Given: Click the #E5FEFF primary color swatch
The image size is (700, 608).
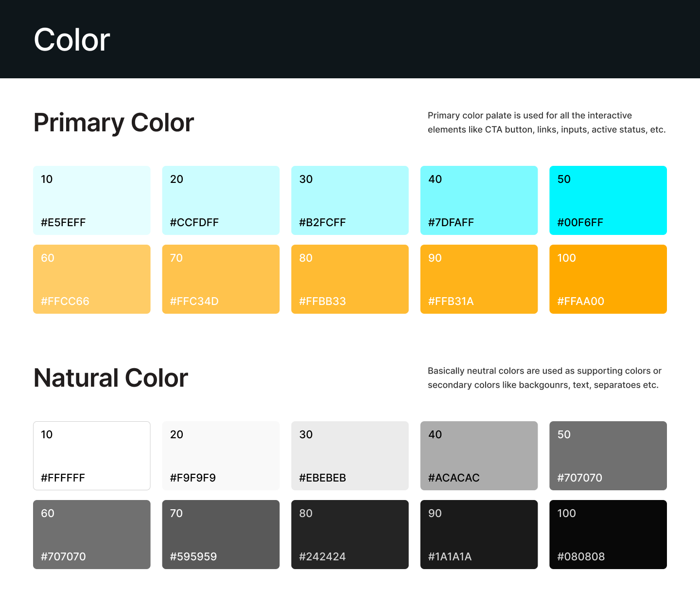Looking at the screenshot, I should [x=92, y=200].
